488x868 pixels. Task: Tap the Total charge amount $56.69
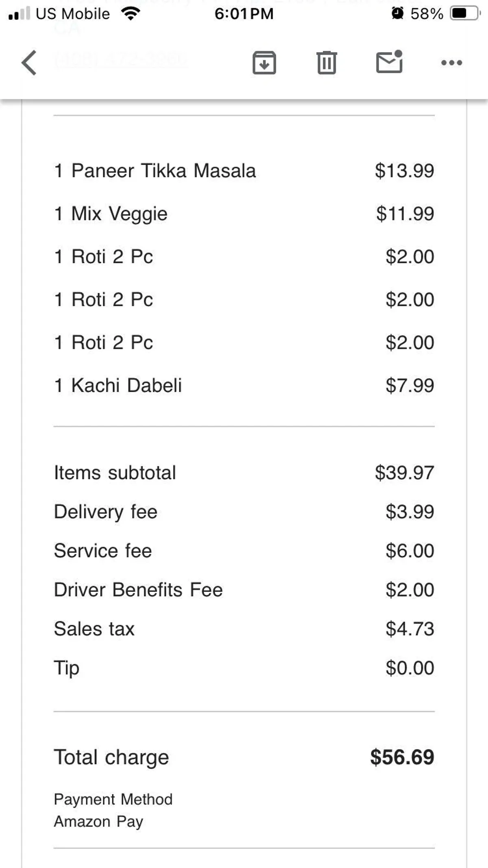click(402, 757)
